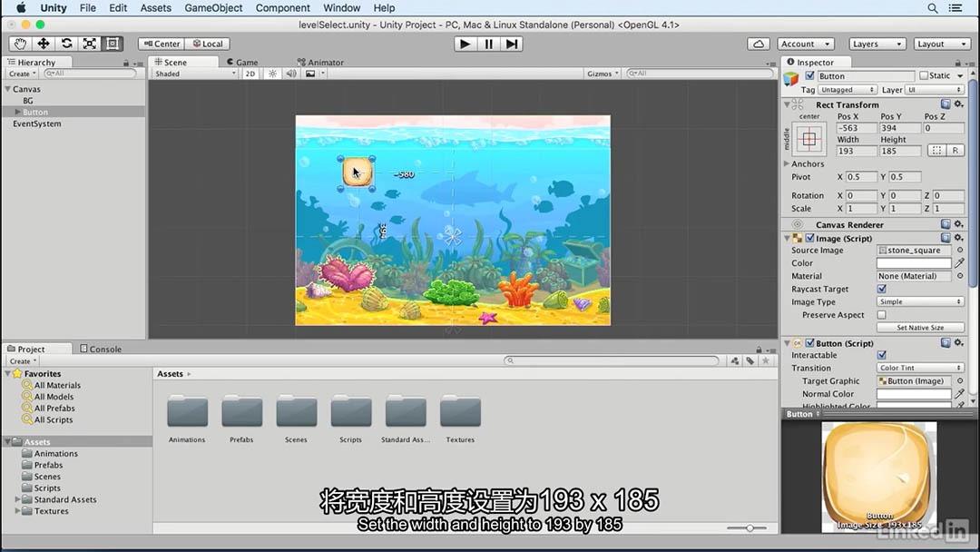Step forward one frame
Viewport: 980px width, 552px height.
(x=511, y=44)
